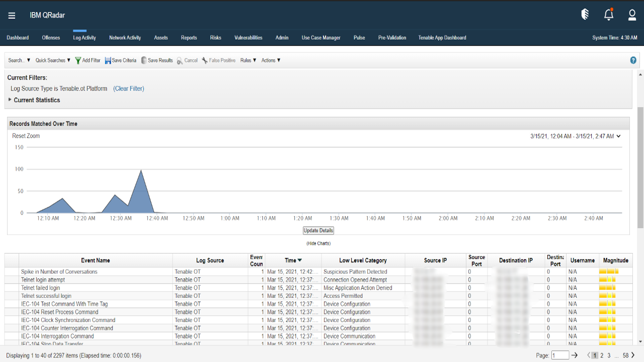Select the Log Activity tab
This screenshot has width=644, height=362.
pos(85,38)
